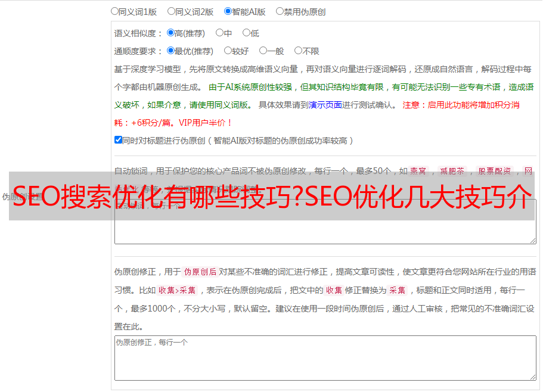Set 通顺度要求 to 一般
This screenshot has width=543, height=392.
pyautogui.click(x=263, y=51)
